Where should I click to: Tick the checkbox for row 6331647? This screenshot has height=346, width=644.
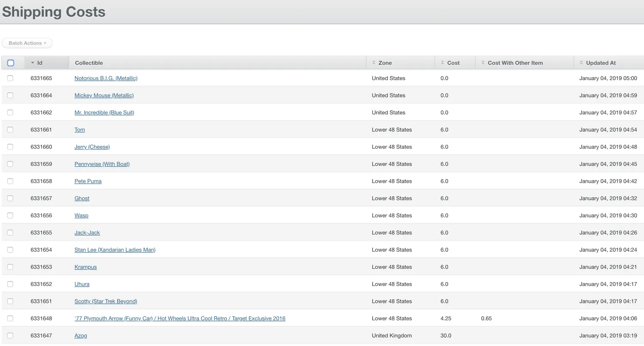(10, 335)
